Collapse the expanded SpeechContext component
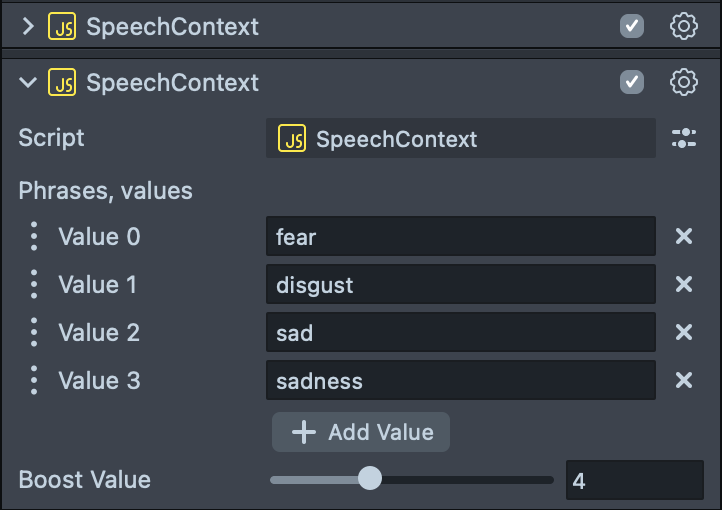The height and width of the screenshot is (510, 722). click(x=27, y=82)
